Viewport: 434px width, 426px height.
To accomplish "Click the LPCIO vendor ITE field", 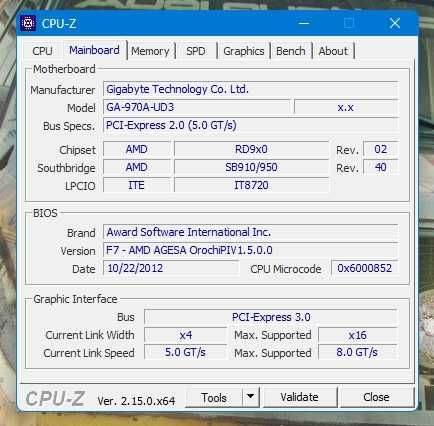I will [137, 185].
